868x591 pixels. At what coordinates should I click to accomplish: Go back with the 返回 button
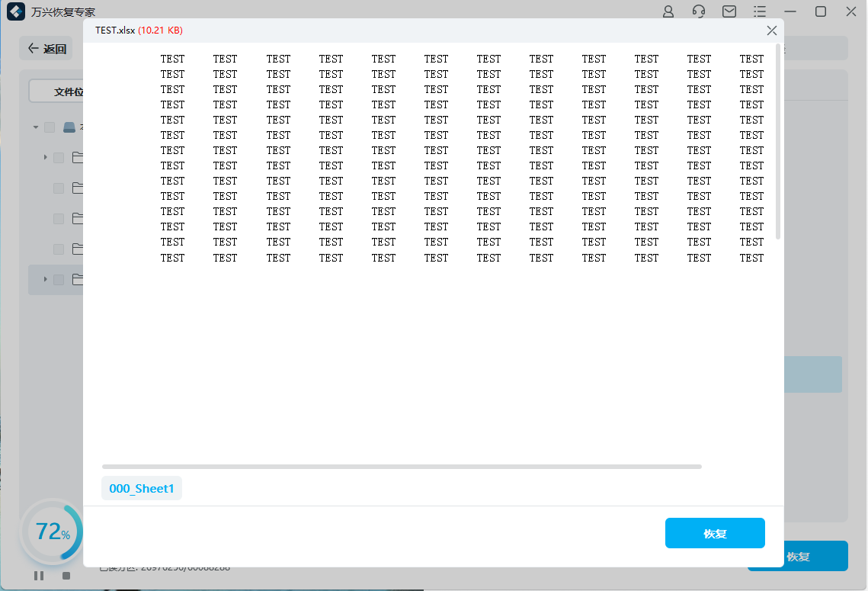[x=47, y=49]
